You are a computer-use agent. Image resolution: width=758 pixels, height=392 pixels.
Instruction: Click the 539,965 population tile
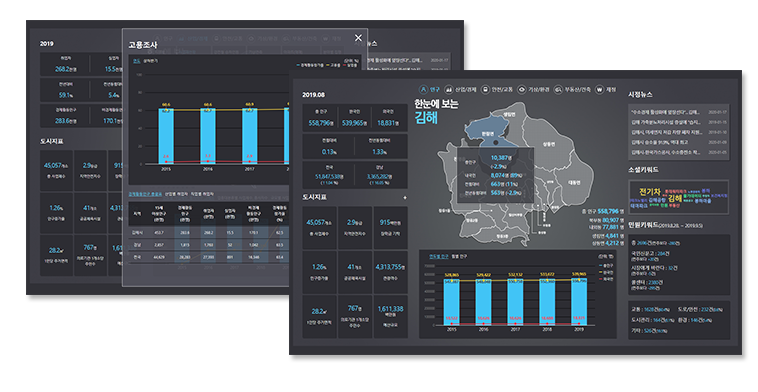(354, 118)
